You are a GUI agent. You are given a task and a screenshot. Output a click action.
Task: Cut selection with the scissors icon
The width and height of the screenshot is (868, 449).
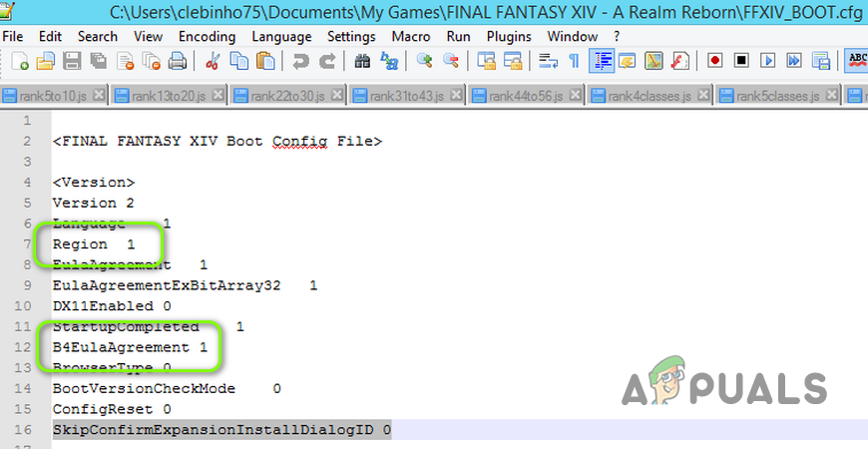[x=213, y=61]
